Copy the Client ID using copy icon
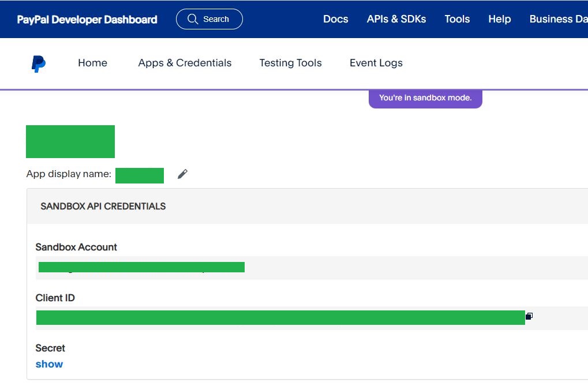Screen dimensions: 588x386 (x=529, y=316)
